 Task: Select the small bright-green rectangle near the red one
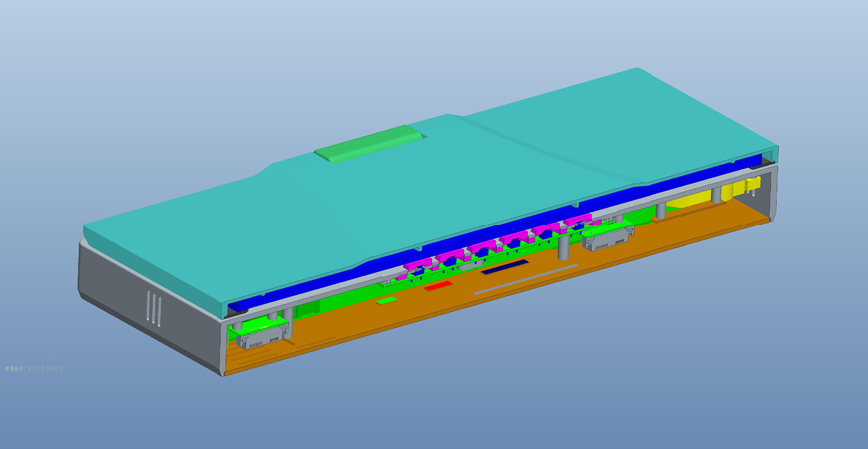(x=386, y=300)
